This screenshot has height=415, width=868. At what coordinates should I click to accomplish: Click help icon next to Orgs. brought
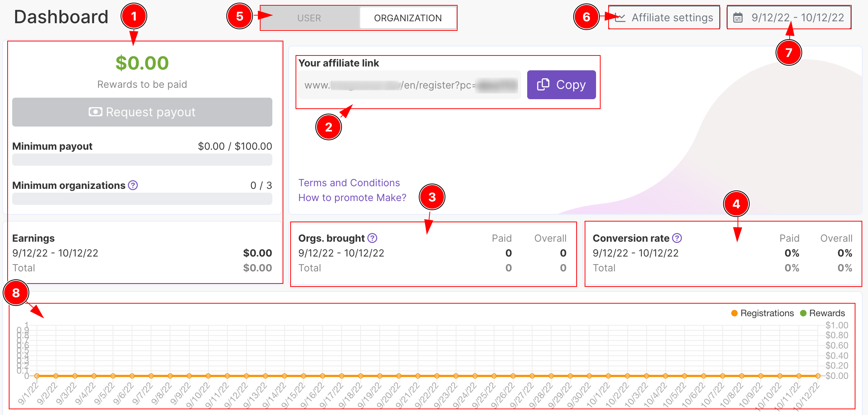pyautogui.click(x=372, y=238)
